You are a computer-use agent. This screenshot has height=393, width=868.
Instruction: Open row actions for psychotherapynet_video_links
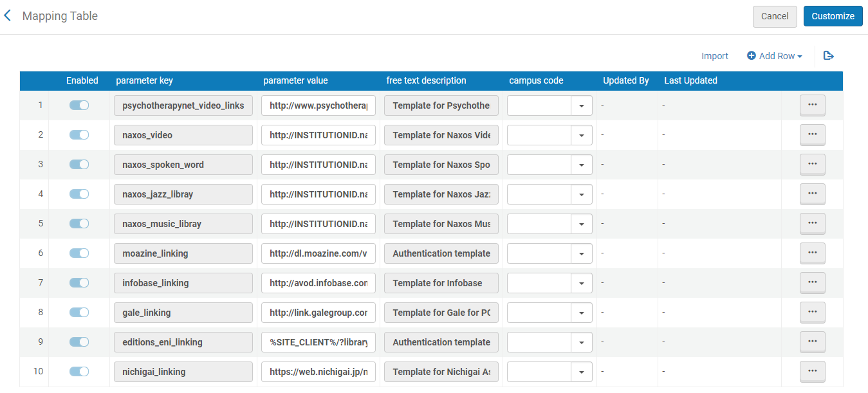pyautogui.click(x=812, y=105)
